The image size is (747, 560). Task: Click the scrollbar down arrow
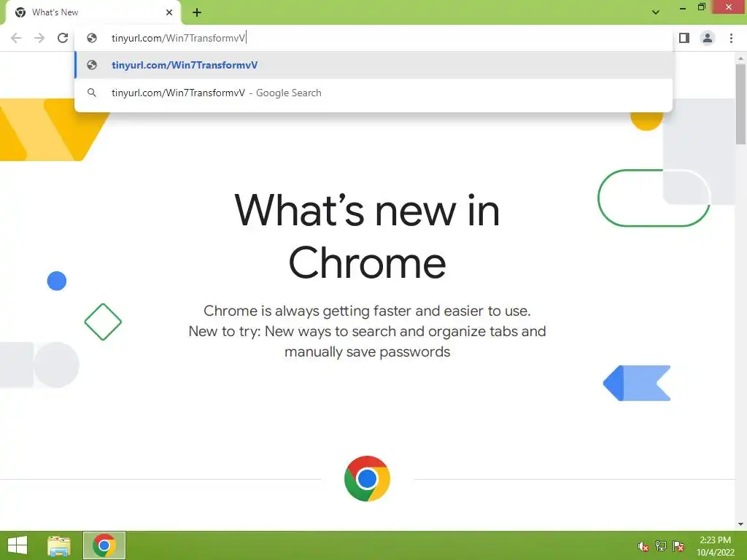740,524
